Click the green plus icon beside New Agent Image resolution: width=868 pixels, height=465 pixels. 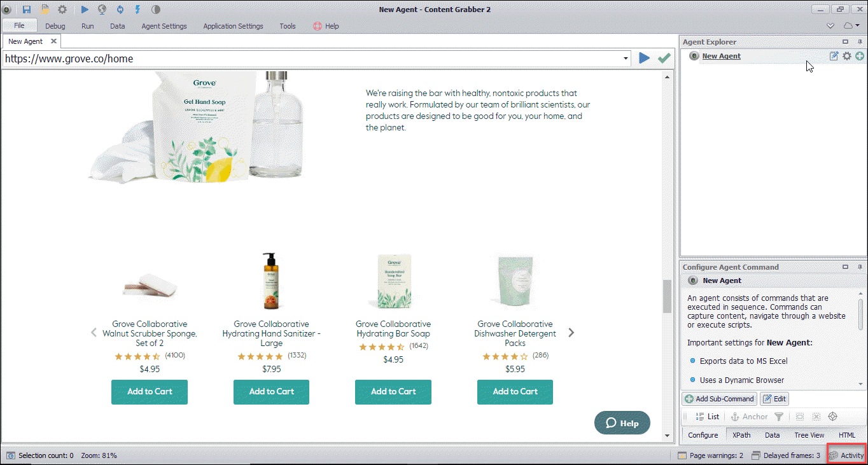860,56
